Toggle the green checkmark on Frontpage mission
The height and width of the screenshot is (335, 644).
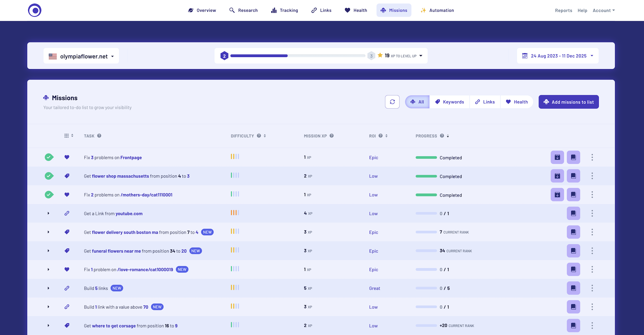[x=49, y=157]
